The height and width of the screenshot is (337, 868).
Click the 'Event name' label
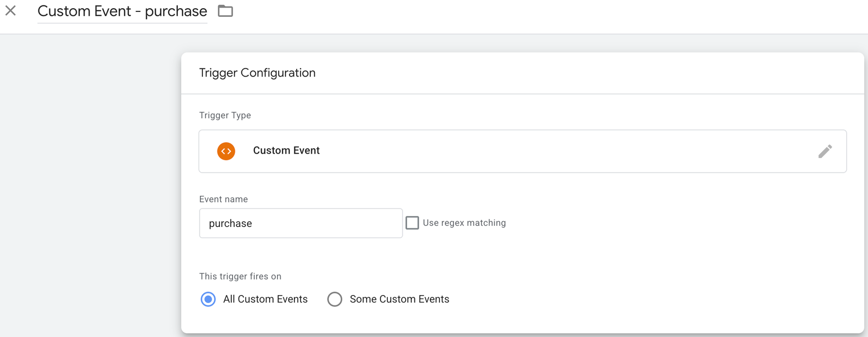coord(224,199)
